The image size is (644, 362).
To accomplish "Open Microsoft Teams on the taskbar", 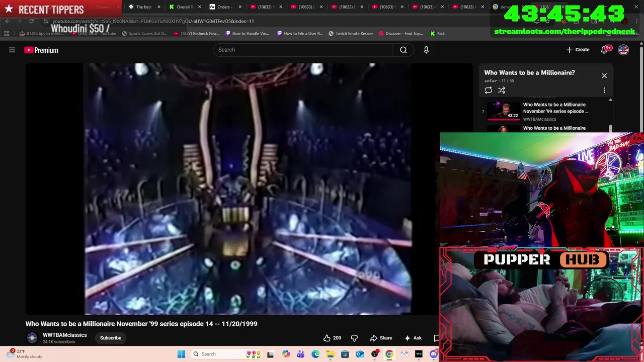I will [300, 354].
